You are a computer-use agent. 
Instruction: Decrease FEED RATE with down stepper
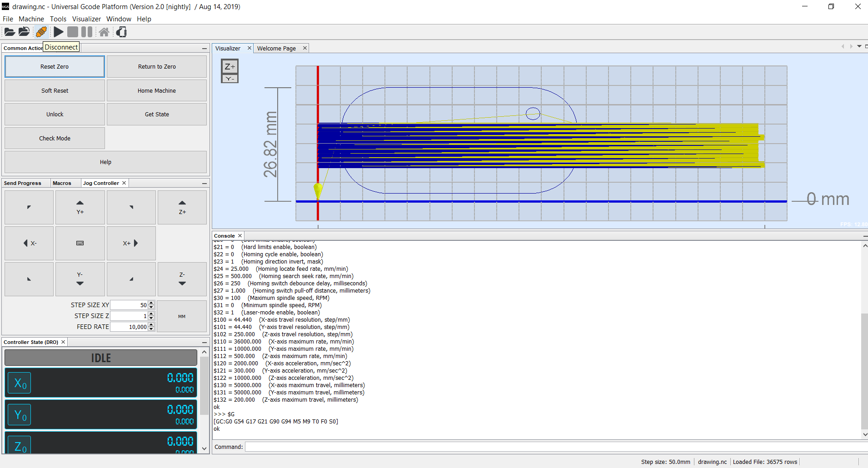click(151, 329)
